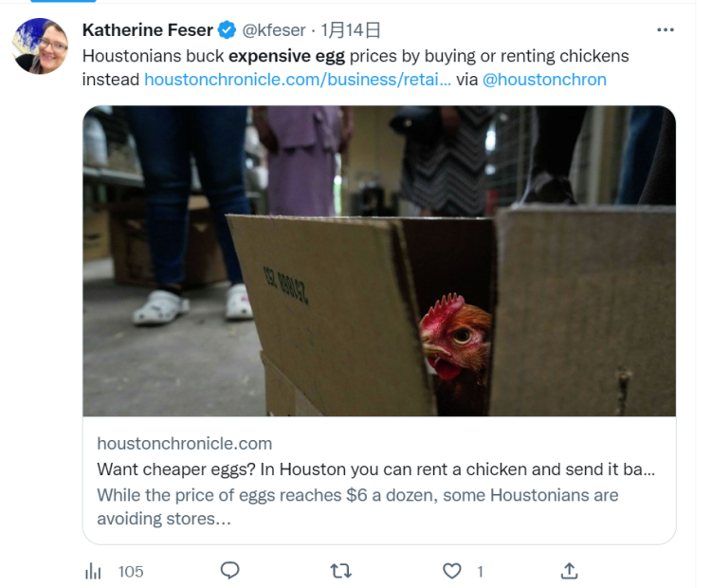Click the 'Want cheaper eggs?' card headline
The height and width of the screenshot is (588, 711).
coord(376,469)
